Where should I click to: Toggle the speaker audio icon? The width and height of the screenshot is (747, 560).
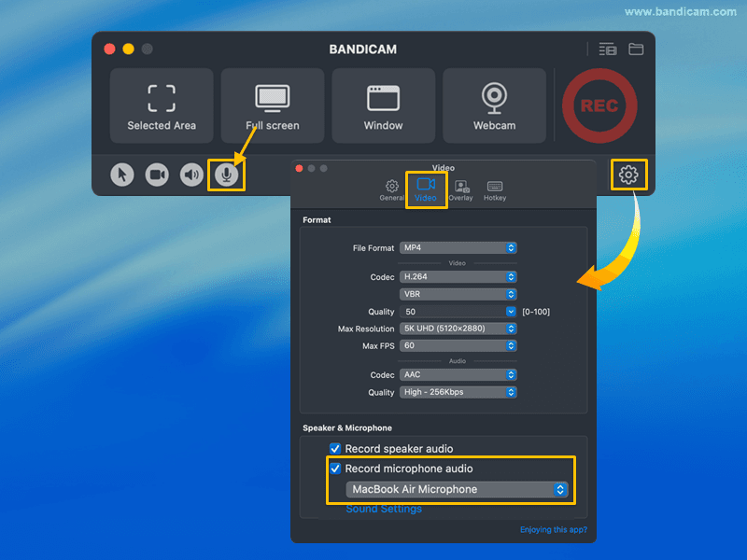tap(191, 175)
